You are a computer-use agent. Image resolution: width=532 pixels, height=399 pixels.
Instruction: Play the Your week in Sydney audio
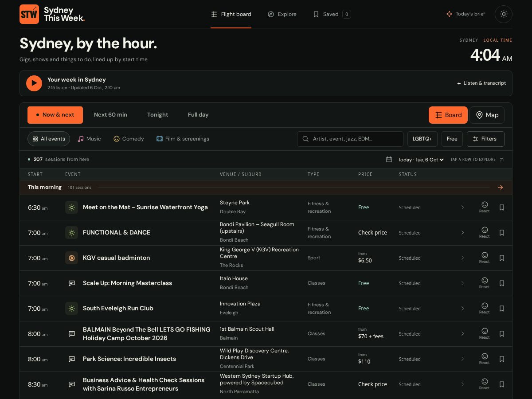[x=34, y=83]
